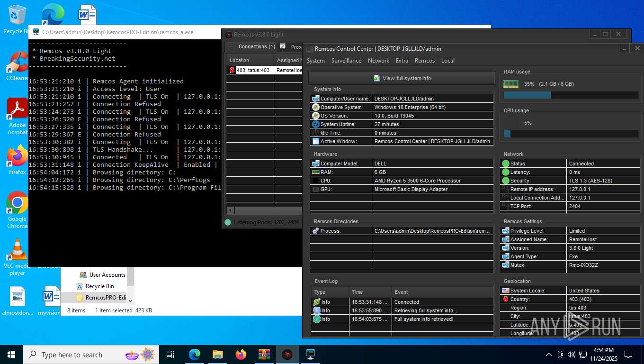Select 'AMD Ryzen 5 3500 6-Core Processor' value

pos(417,181)
